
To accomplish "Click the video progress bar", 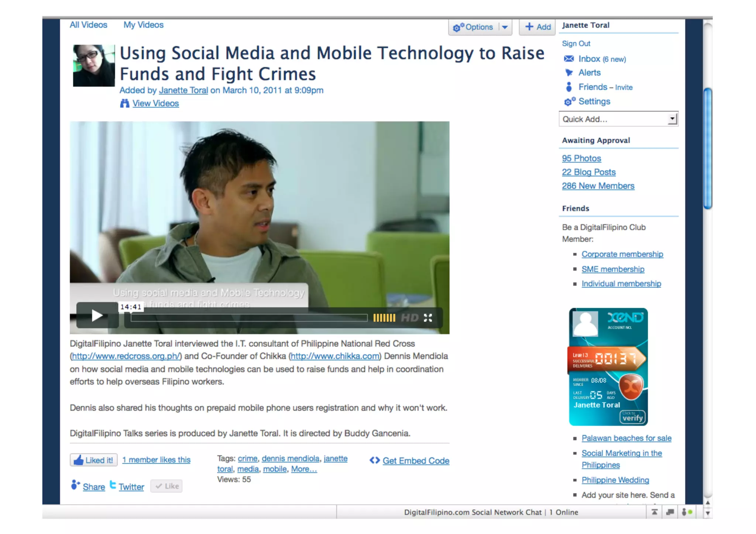I will click(x=249, y=318).
